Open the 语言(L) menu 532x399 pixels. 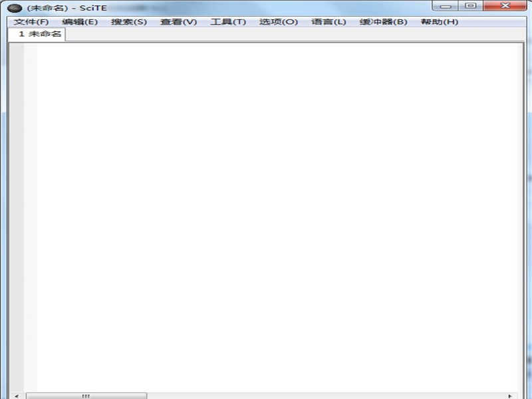pyautogui.click(x=329, y=22)
